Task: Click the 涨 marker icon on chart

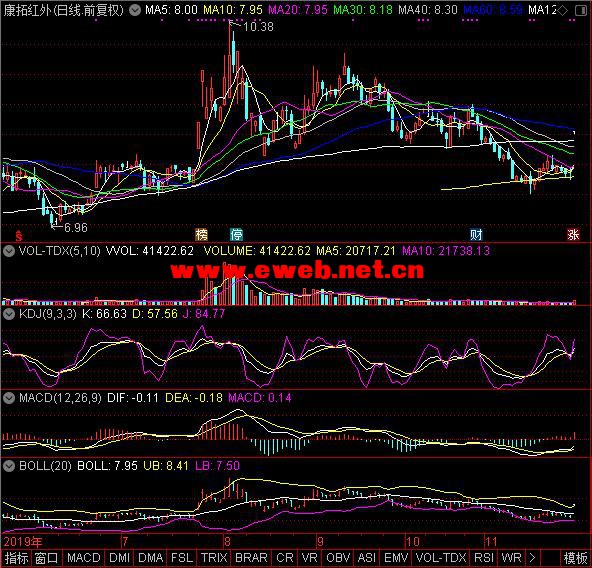Action: point(573,235)
